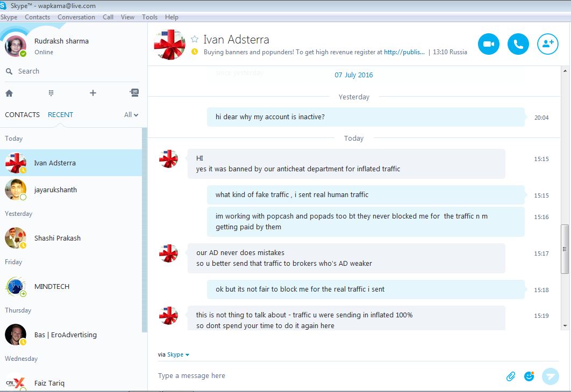Open the emoticon picker
571x392 pixels.
(x=529, y=376)
